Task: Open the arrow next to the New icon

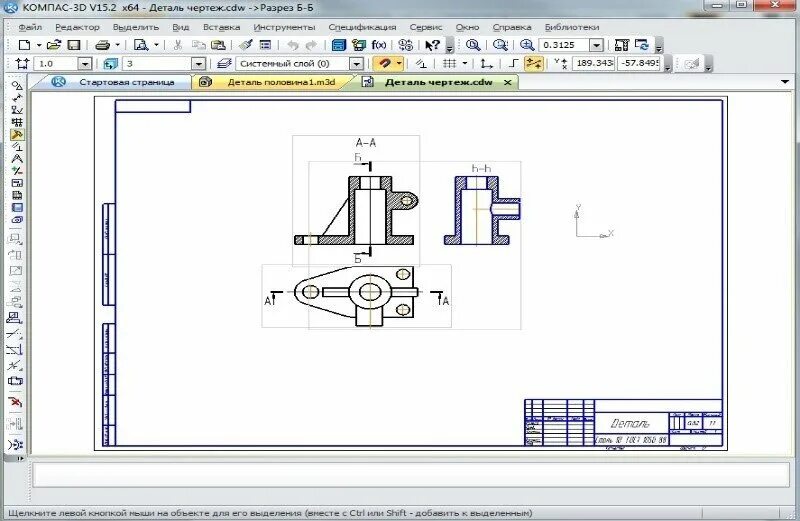Action: coord(38,45)
